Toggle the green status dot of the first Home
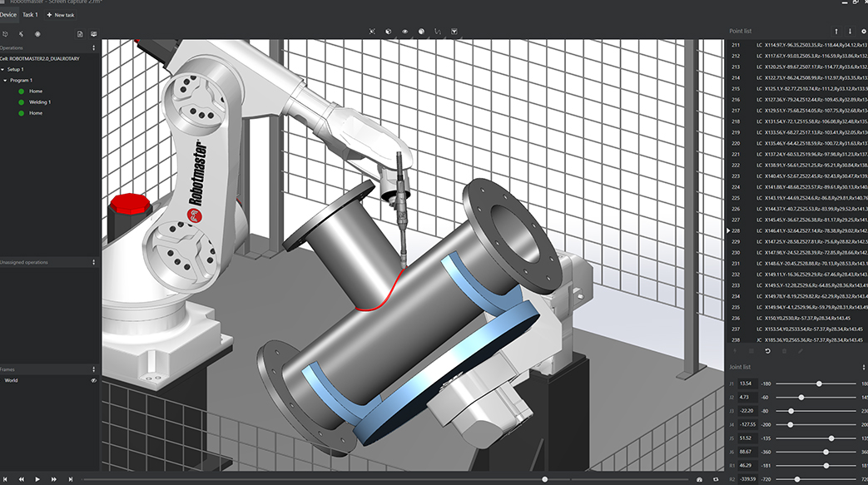Screen dimensions: 868x485 pyautogui.click(x=21, y=92)
